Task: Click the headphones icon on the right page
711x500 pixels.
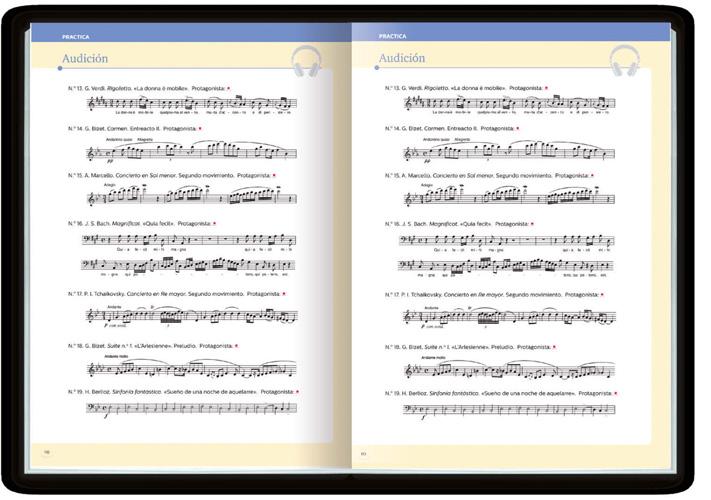Action: tap(625, 61)
